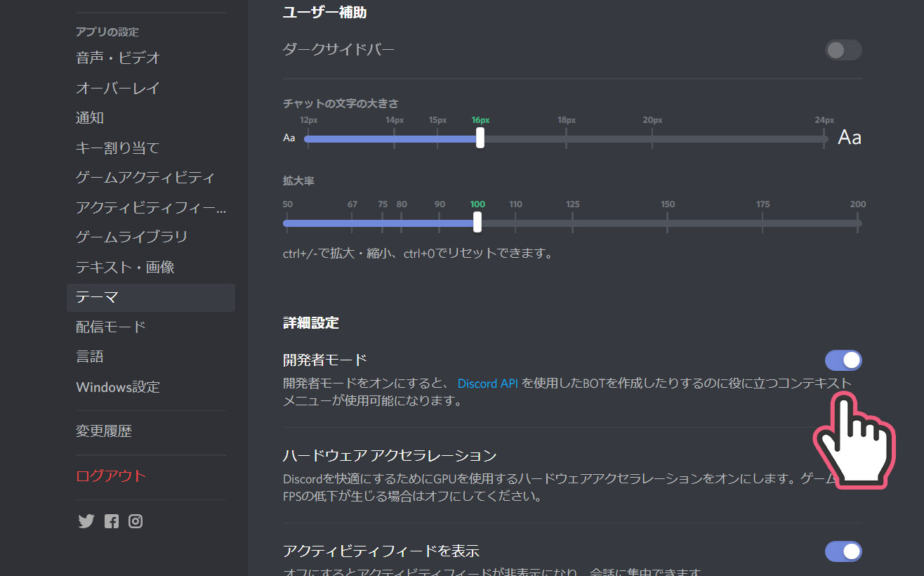Toggle the ダークサイドバー switch

point(843,50)
